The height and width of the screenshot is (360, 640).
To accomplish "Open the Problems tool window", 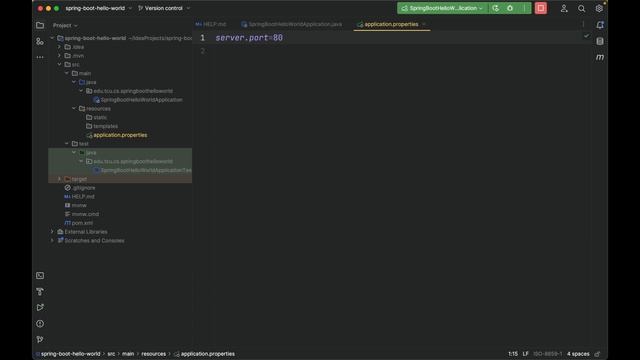I will [40, 324].
